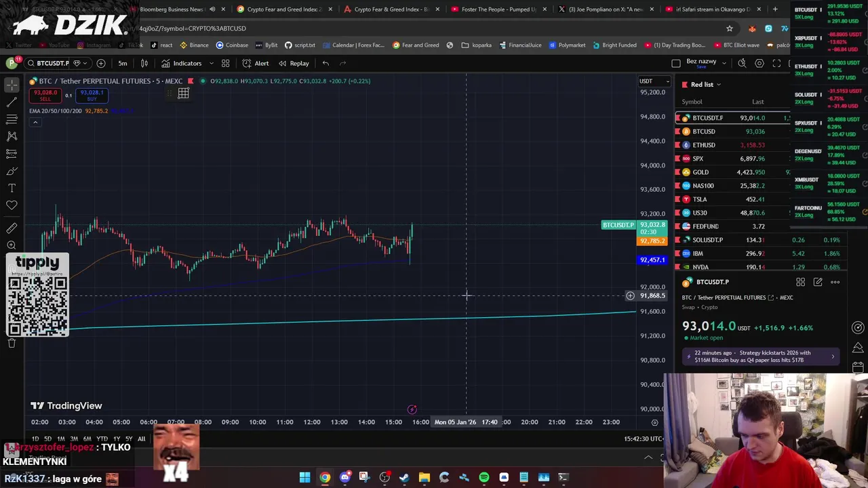Viewport: 868px width, 488px height.
Task: Undo the last chart action
Action: coord(325,63)
